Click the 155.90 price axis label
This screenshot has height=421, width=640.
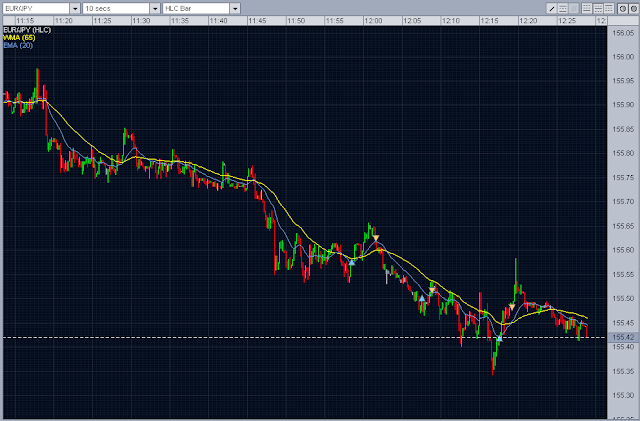point(623,105)
